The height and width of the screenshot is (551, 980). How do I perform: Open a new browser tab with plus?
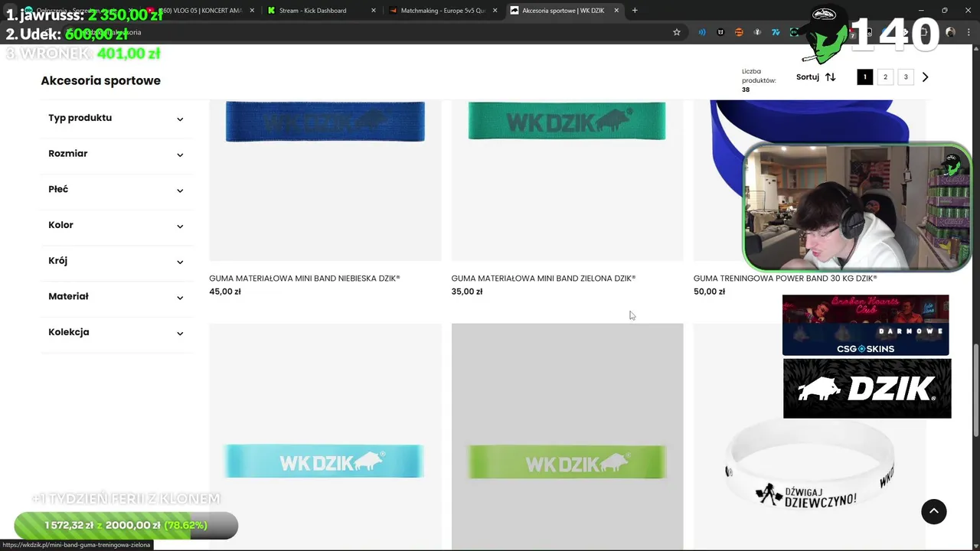[635, 11]
